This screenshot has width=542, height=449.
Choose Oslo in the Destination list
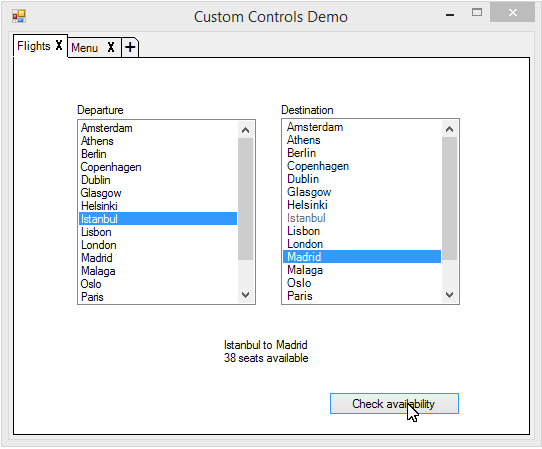coord(362,283)
